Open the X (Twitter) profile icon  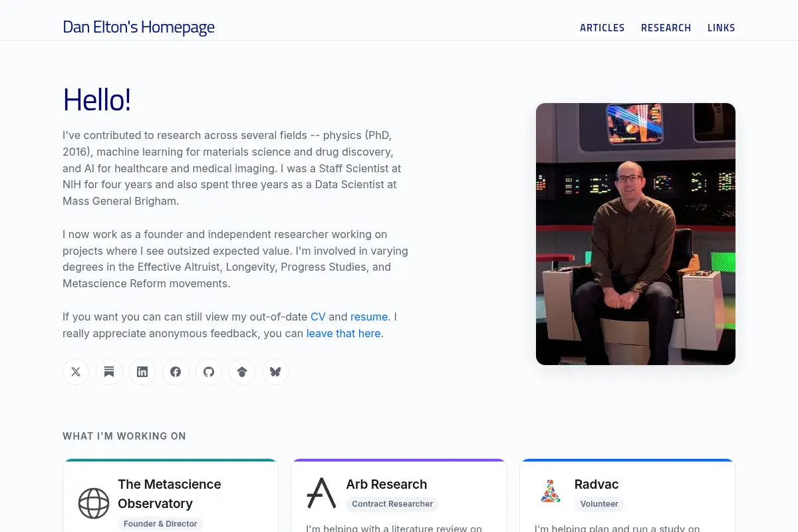click(76, 372)
